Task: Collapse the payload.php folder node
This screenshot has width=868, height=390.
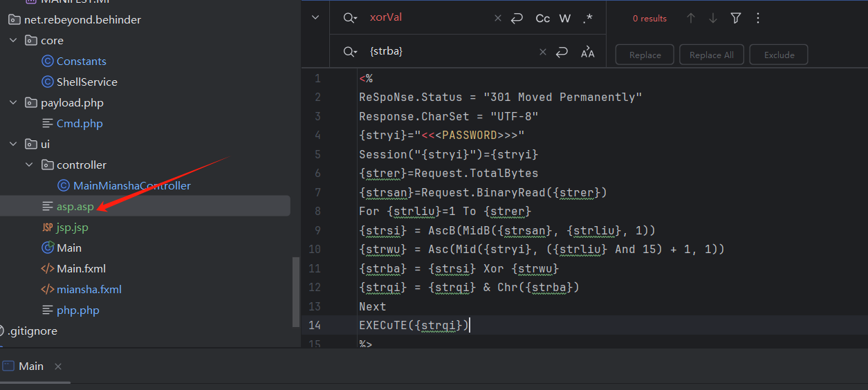Action: tap(13, 102)
